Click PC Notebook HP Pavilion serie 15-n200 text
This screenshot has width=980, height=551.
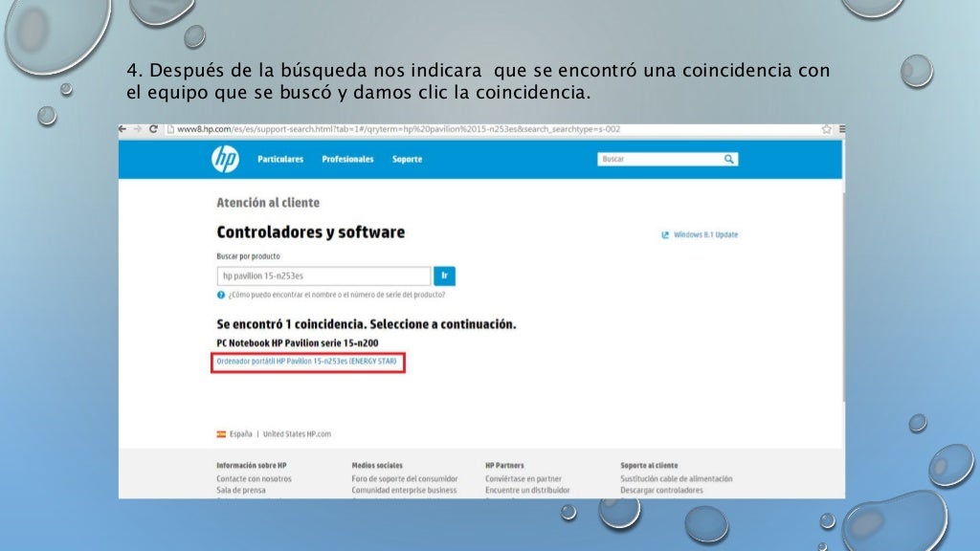pos(297,343)
